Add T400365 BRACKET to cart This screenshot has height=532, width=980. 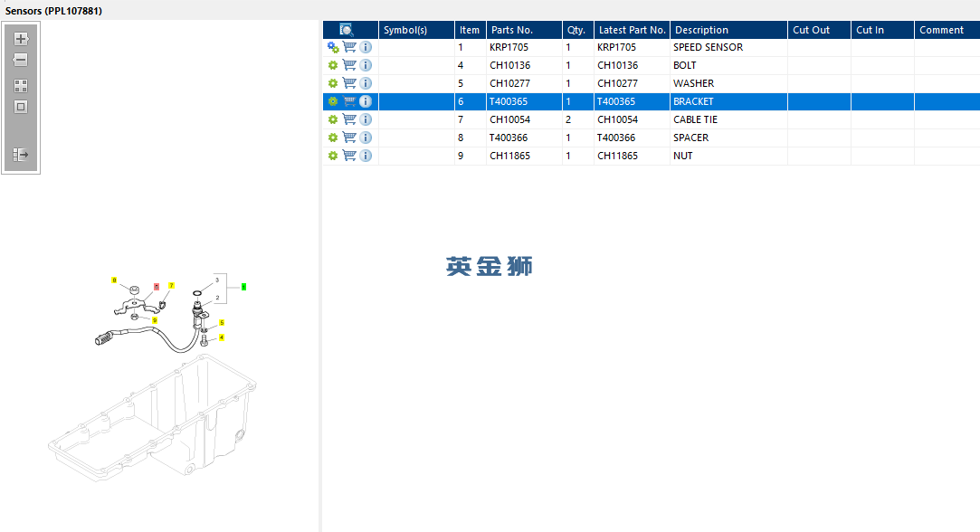point(349,101)
